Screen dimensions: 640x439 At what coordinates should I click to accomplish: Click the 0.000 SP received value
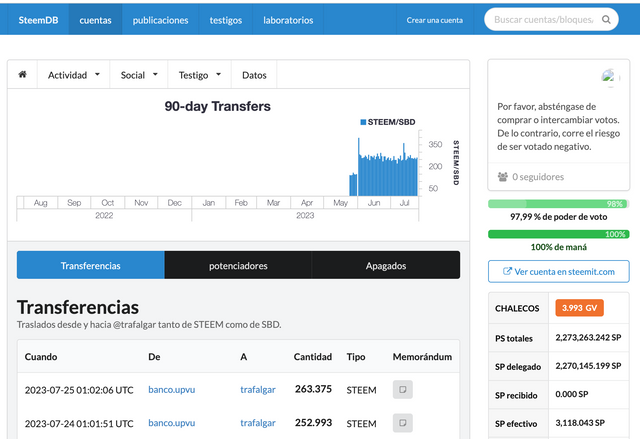tap(571, 394)
